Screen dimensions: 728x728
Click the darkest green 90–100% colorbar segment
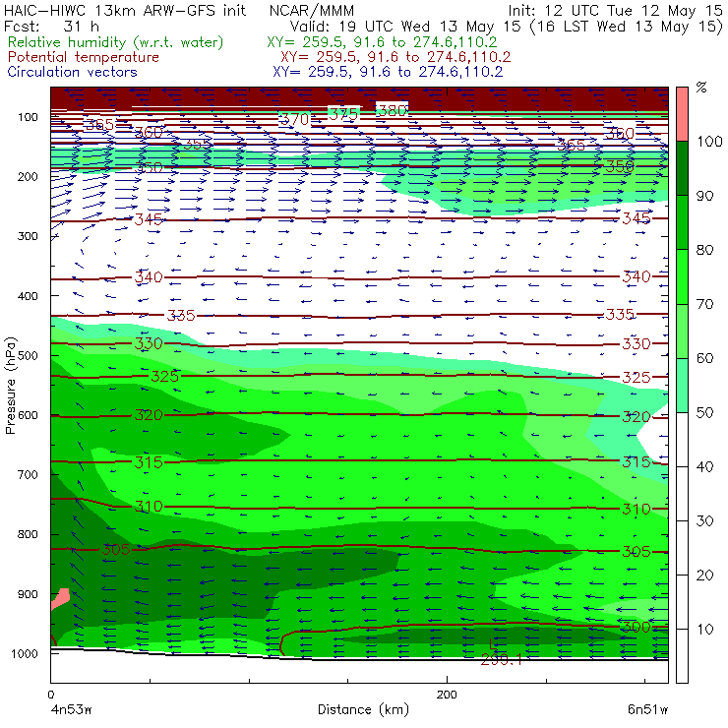coord(682,168)
